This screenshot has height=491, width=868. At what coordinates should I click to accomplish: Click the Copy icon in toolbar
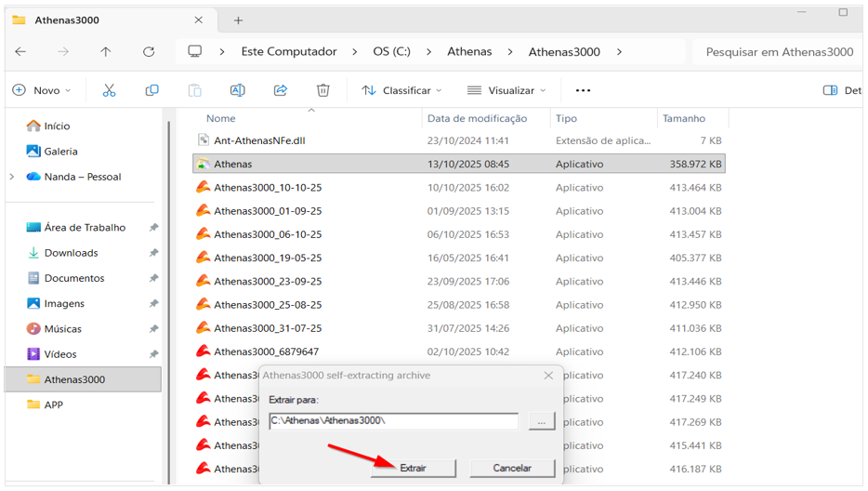151,90
